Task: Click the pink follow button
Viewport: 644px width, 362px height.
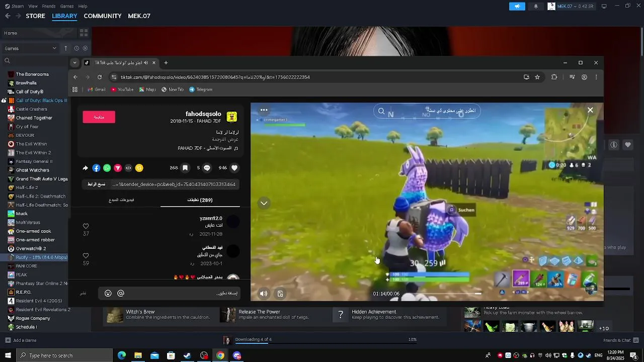Action: (99, 117)
